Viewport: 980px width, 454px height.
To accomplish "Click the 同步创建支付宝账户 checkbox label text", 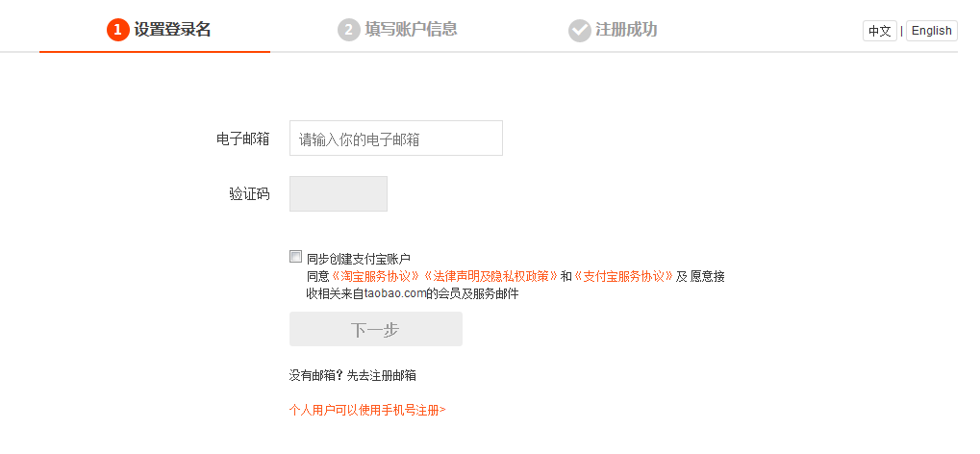I will pyautogui.click(x=358, y=259).
